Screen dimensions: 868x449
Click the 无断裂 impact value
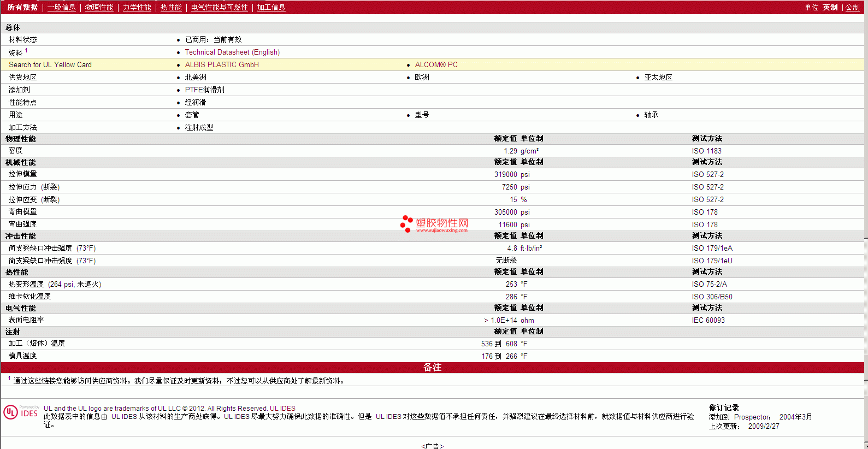[506, 261]
